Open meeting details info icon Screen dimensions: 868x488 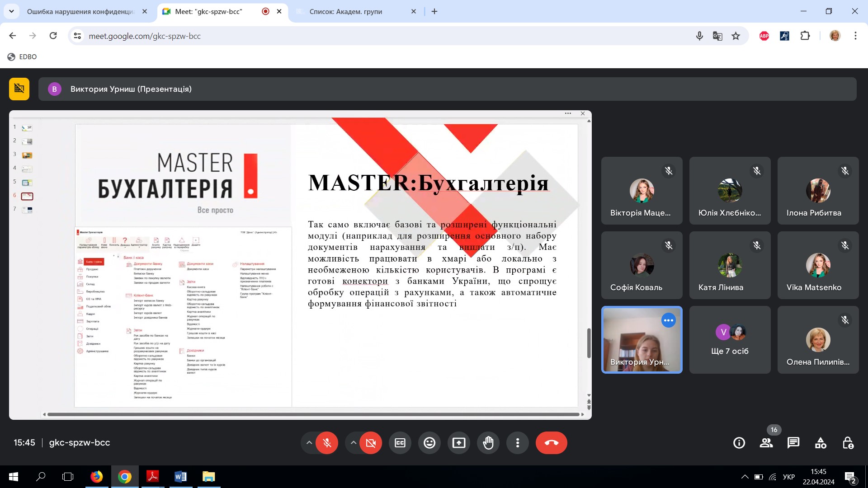click(739, 443)
